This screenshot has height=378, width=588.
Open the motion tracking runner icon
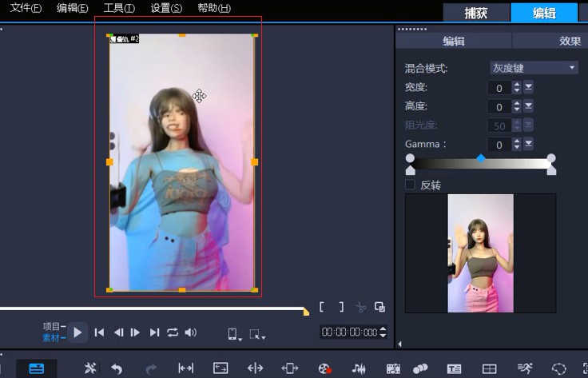pyautogui.click(x=524, y=368)
